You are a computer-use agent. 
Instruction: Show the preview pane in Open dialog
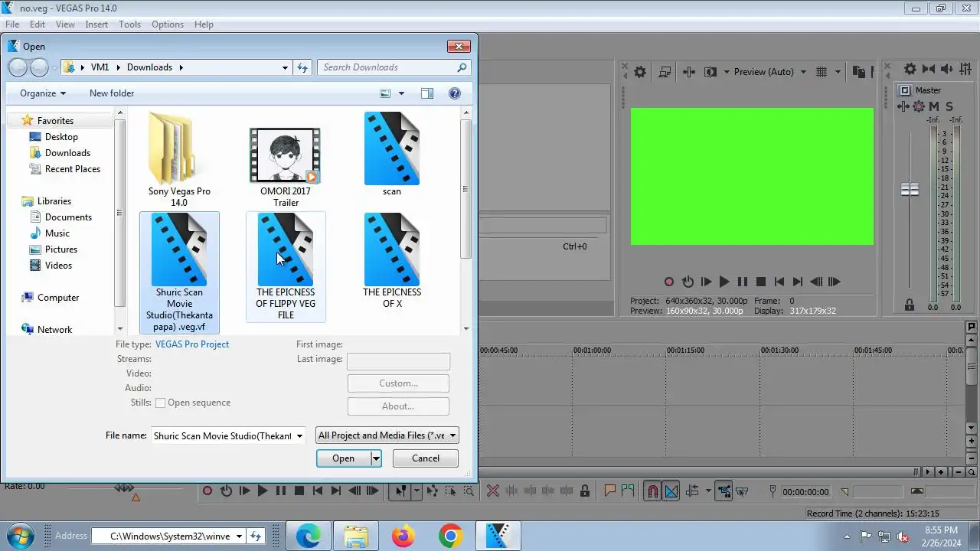coord(427,93)
